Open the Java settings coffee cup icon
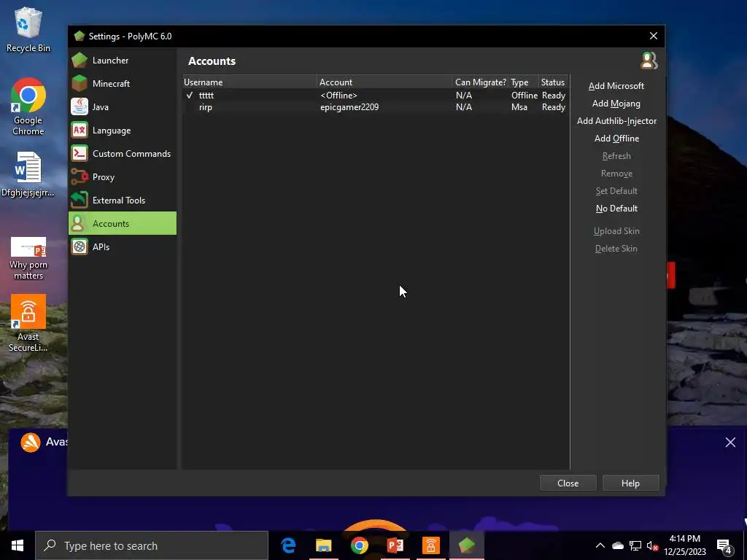Image resolution: width=747 pixels, height=560 pixels. click(x=80, y=106)
